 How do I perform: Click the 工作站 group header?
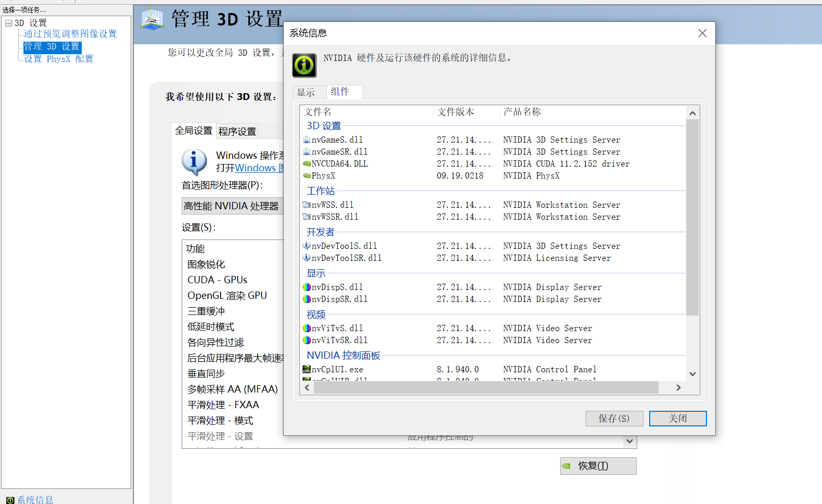321,191
